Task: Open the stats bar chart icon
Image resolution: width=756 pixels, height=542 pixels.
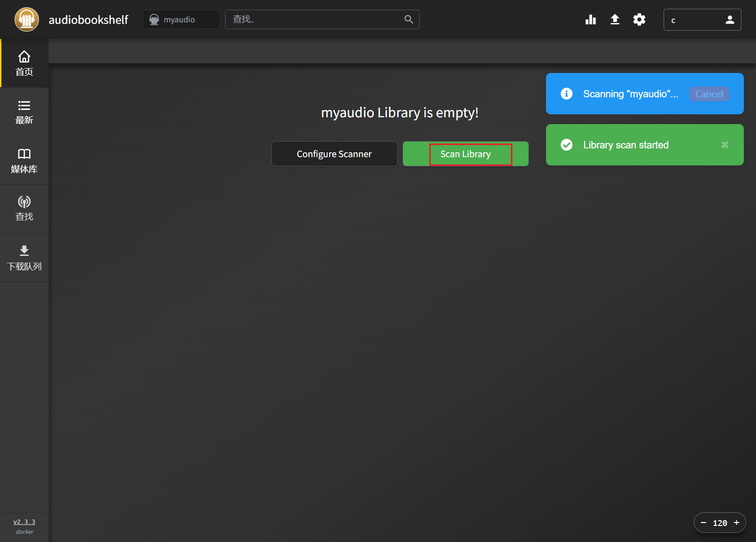Action: pos(591,19)
